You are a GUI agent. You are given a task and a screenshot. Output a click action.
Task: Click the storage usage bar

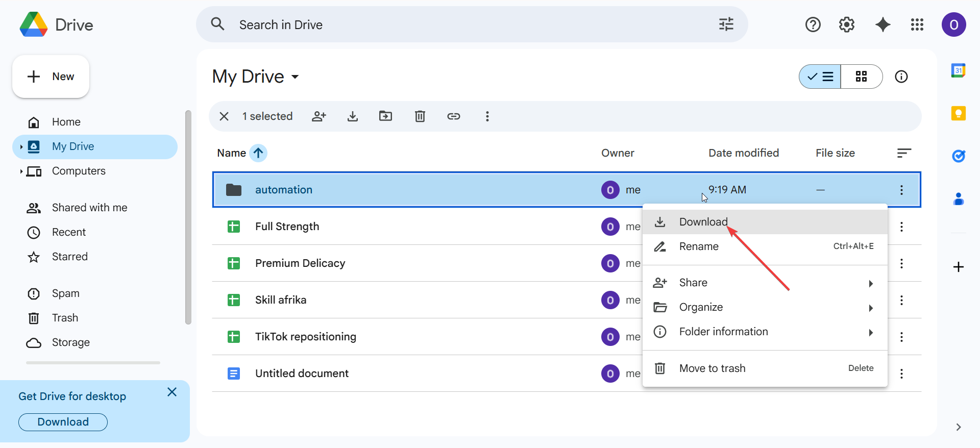pos(93,363)
